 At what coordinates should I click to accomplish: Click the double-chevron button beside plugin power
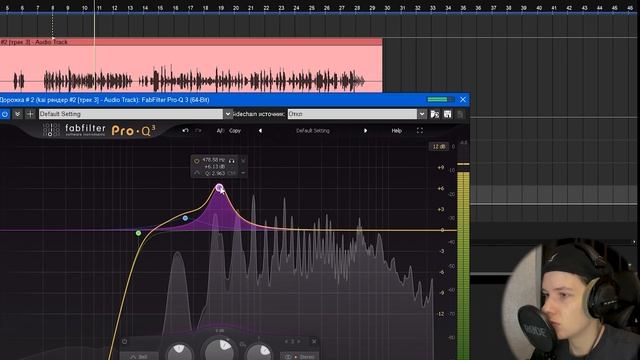tap(18, 114)
